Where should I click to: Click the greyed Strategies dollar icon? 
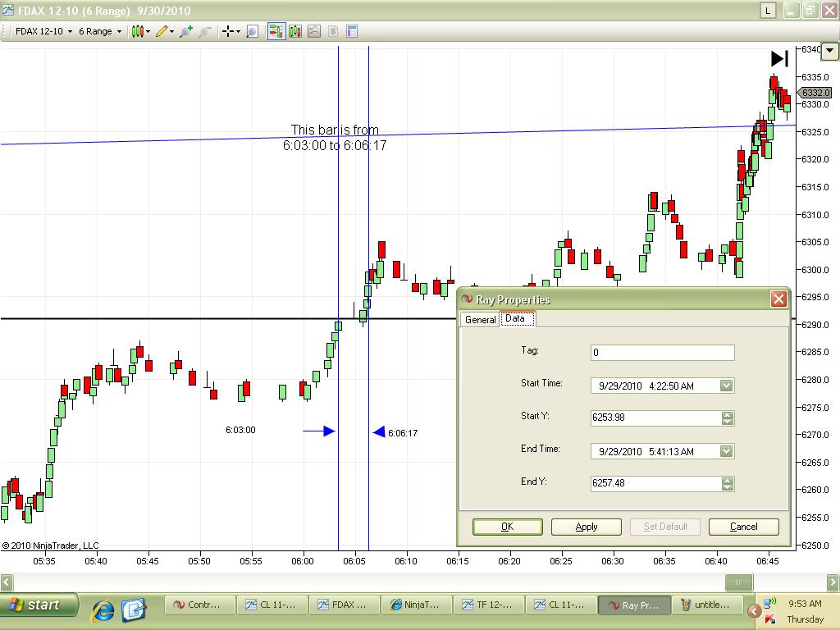point(333,32)
